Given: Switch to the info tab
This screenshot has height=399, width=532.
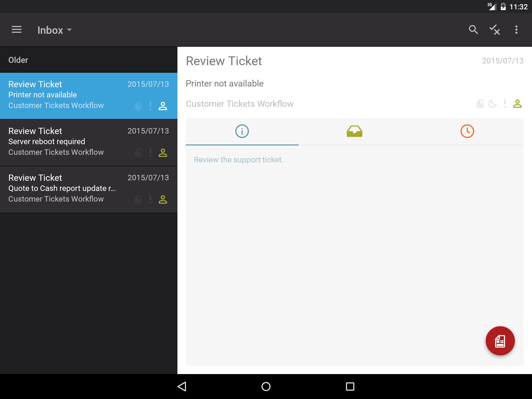Looking at the screenshot, I should pos(242,131).
